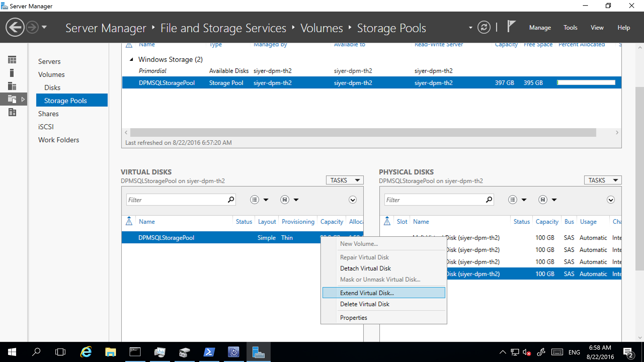Select Extend Virtual Disk from context menu
Image resolution: width=644 pixels, height=362 pixels.
tap(367, 292)
